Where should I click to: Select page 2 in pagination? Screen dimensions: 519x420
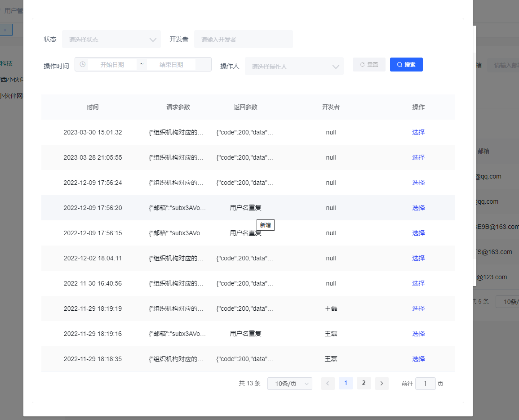pos(364,383)
